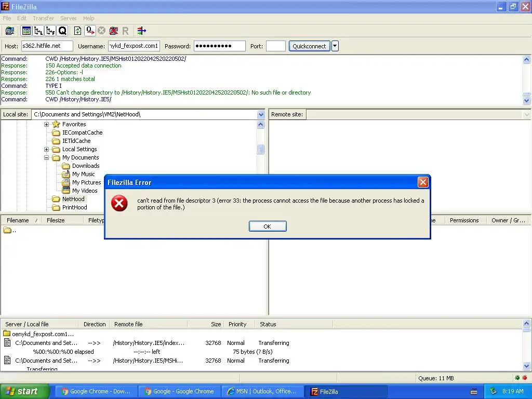Click the red activity indicator light
Viewport: 532px width, 399px height.
point(525,378)
